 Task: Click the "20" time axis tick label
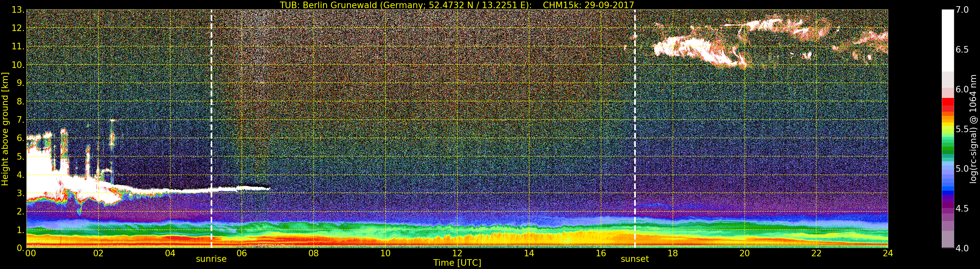point(745,253)
